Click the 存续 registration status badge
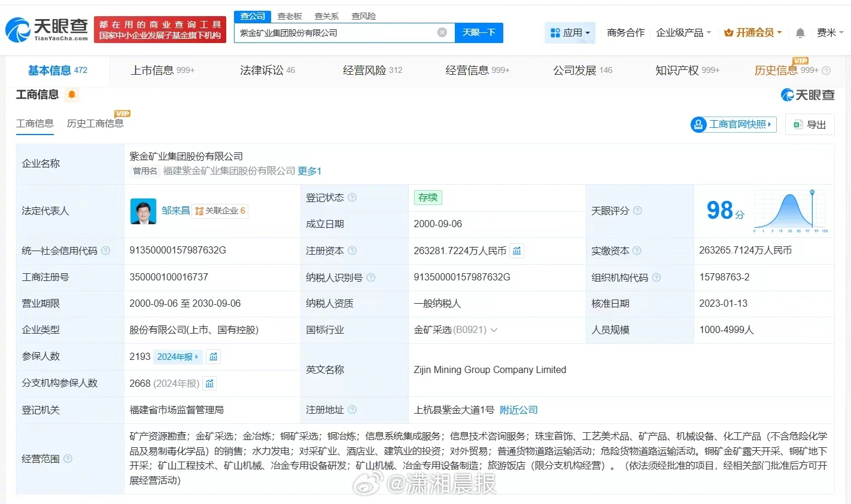This screenshot has width=851, height=504. click(428, 197)
